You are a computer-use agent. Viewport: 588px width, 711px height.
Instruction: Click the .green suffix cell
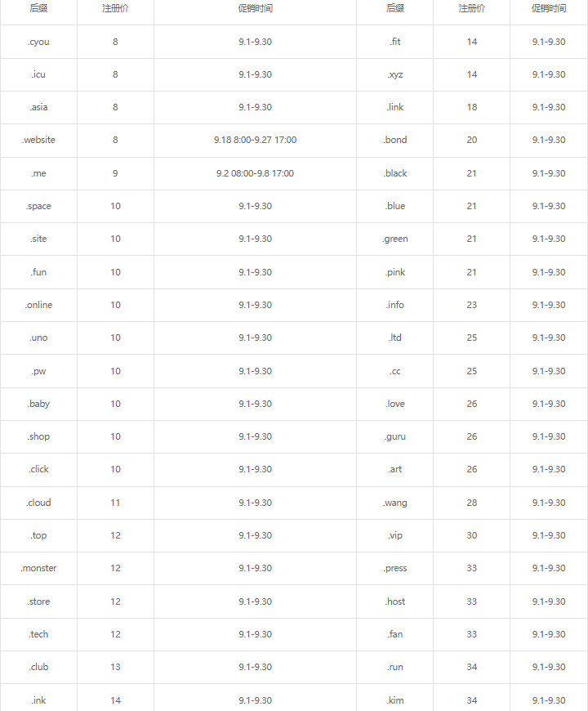pyautogui.click(x=395, y=239)
